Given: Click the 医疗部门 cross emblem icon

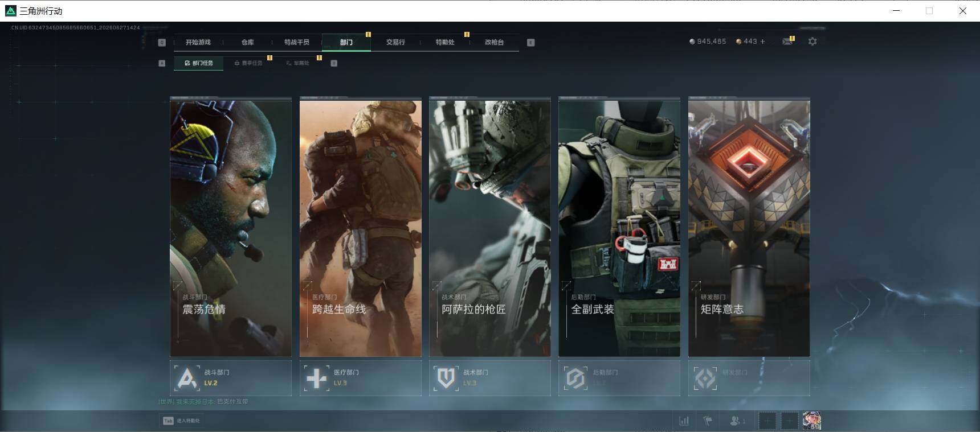Looking at the screenshot, I should pos(317,378).
